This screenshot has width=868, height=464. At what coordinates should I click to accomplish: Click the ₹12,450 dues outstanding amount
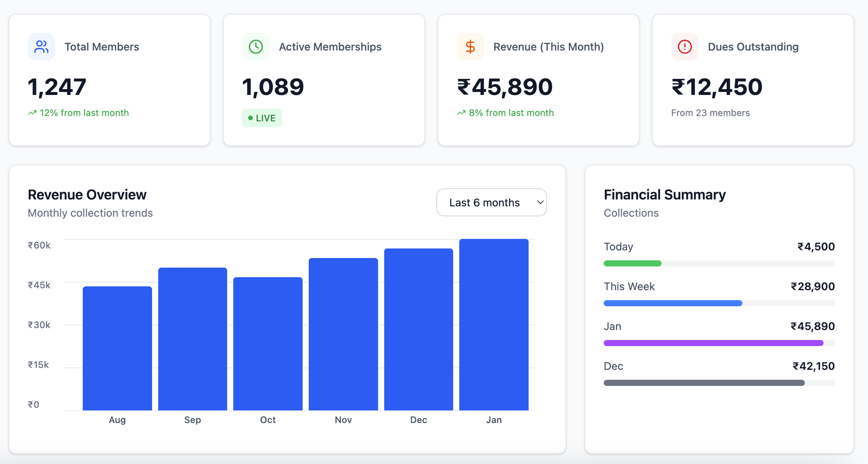point(717,87)
